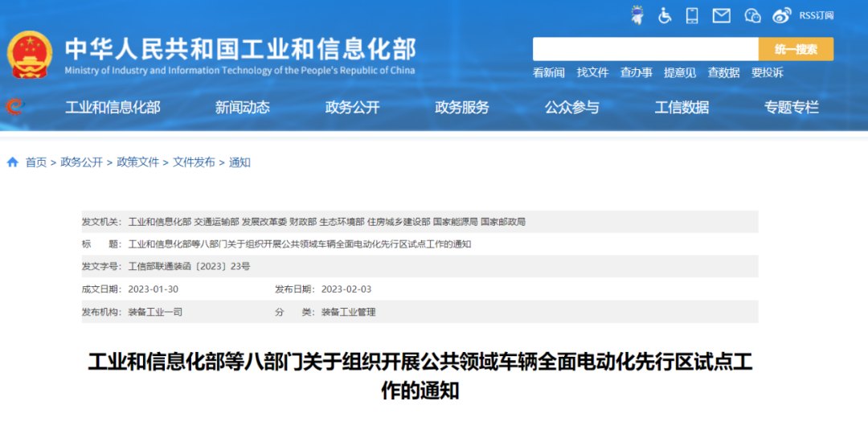The image size is (868, 430).
Task: Click the English ministry name subtitle
Action: 240,70
